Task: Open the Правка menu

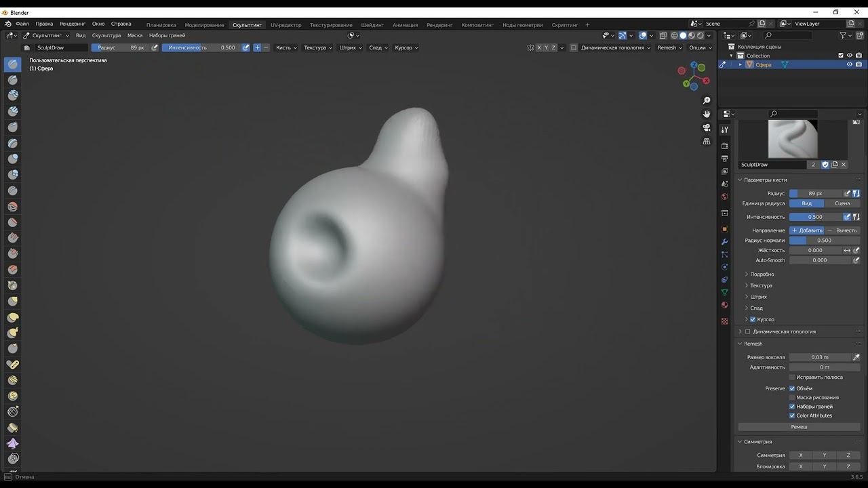Action: point(44,24)
